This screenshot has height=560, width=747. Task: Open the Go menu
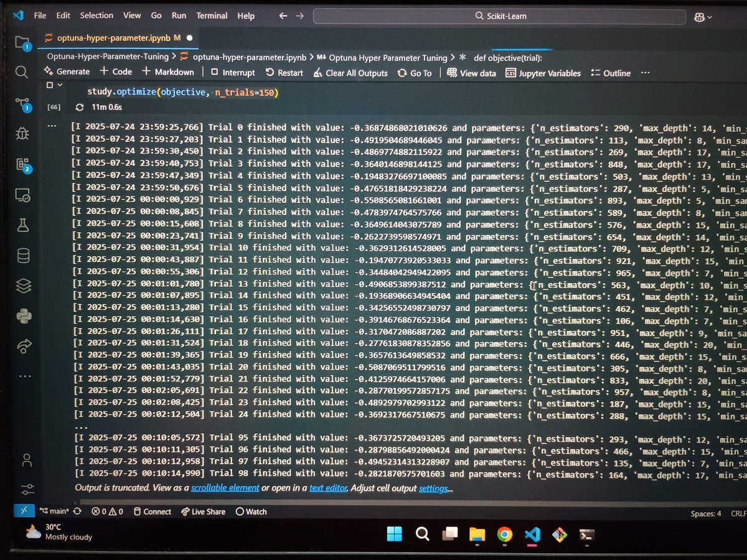tap(156, 16)
